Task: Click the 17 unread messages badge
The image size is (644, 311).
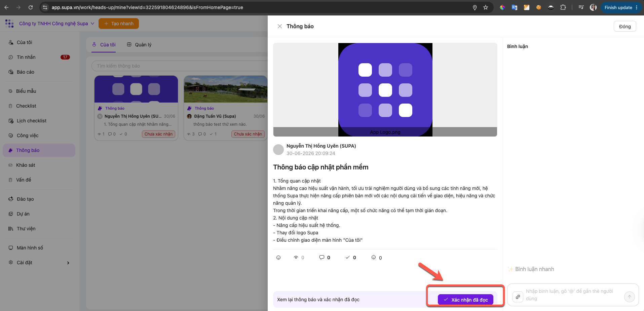Action: pos(65,57)
